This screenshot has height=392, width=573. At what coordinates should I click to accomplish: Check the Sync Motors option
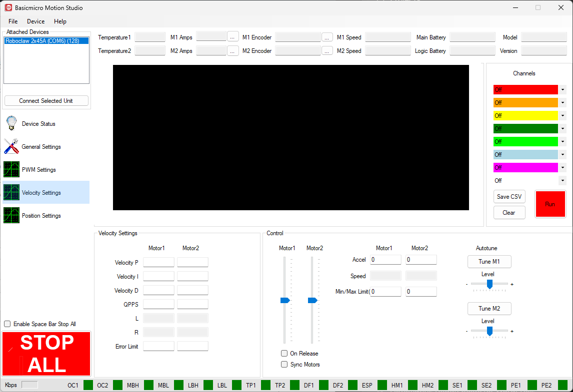(284, 364)
